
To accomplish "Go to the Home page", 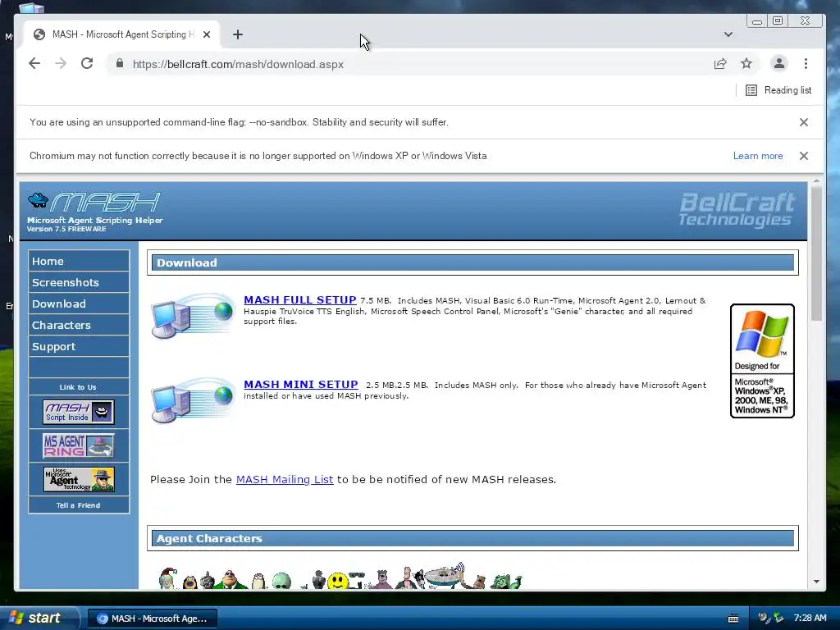I will point(79,261).
